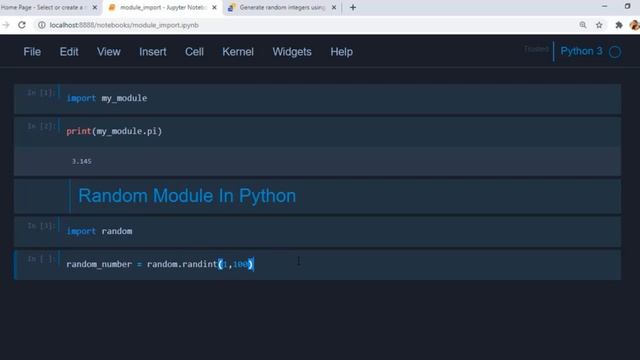Open a new browser tab with plus
Image resolution: width=640 pixels, height=360 pixels.
(x=353, y=7)
